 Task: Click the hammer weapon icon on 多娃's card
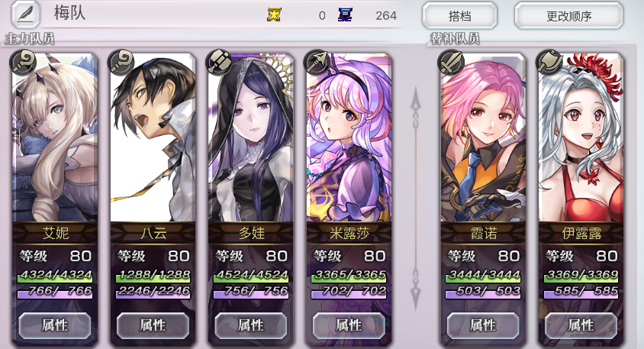pos(219,63)
